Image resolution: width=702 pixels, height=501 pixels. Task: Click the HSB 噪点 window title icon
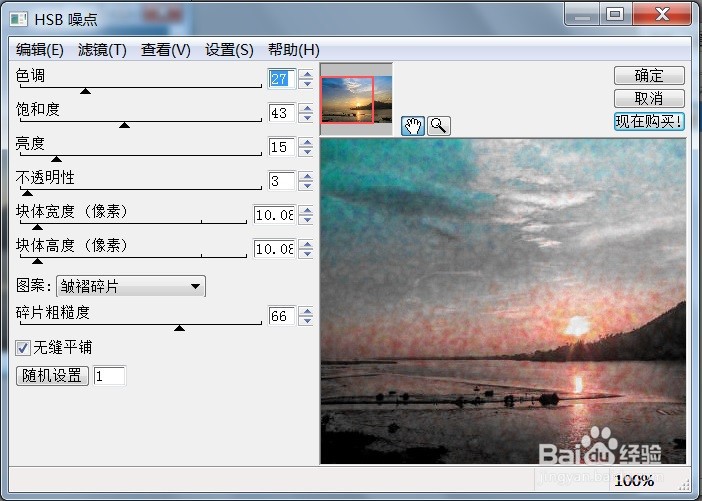[19, 19]
